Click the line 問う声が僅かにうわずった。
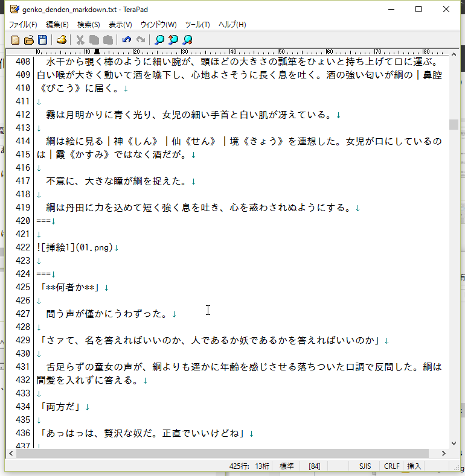The height and width of the screenshot is (476, 465). [108, 314]
